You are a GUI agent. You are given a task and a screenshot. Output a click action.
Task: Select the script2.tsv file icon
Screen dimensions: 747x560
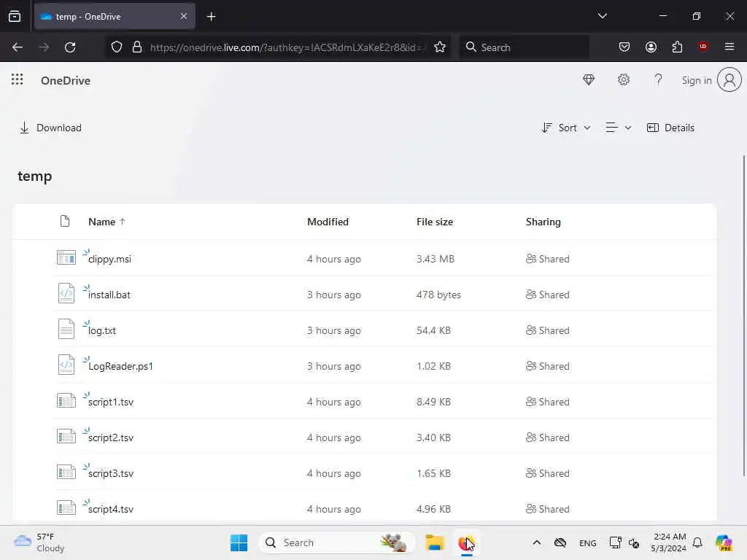pyautogui.click(x=66, y=436)
